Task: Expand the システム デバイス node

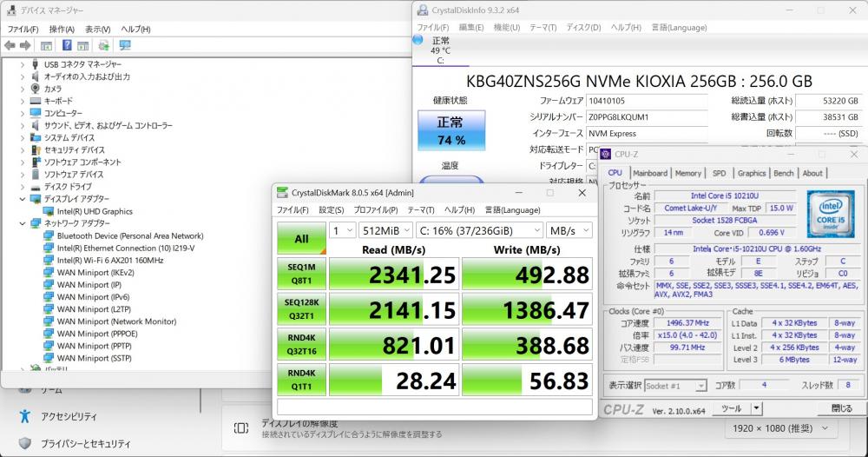Action: coord(23,137)
